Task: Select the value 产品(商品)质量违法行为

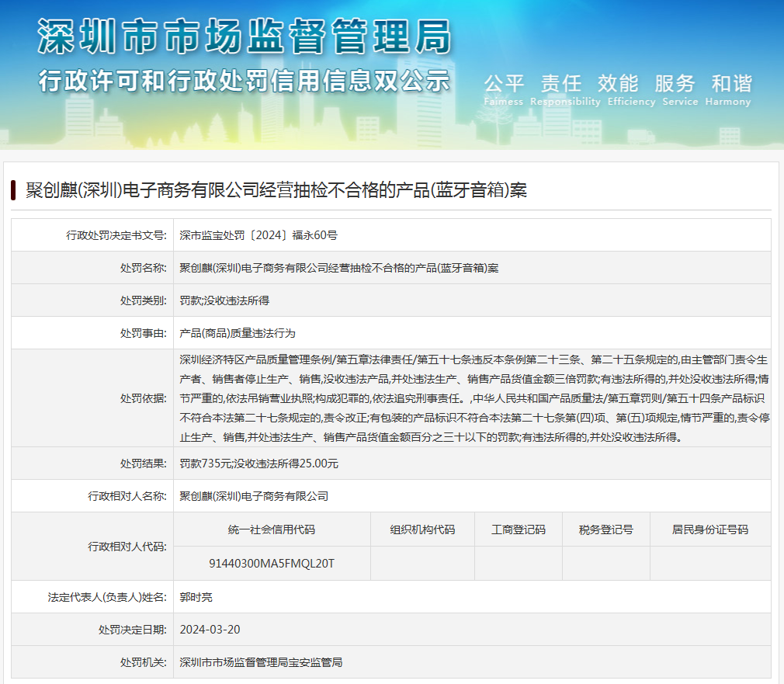Action: (238, 333)
